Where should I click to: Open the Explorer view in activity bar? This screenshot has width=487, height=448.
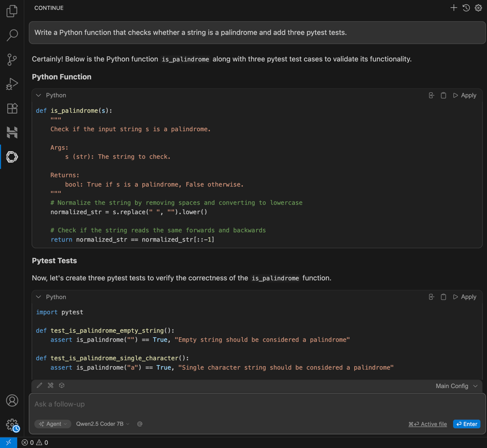(12, 11)
